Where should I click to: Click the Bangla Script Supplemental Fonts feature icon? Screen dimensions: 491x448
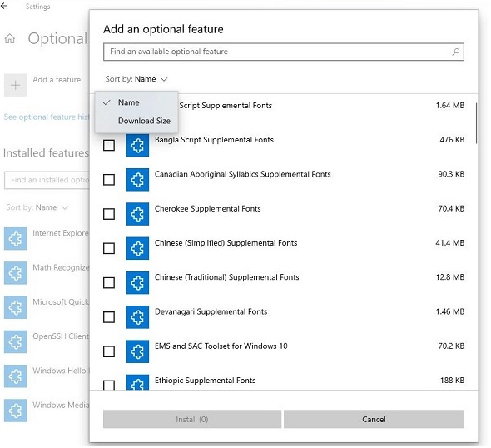[137, 145]
